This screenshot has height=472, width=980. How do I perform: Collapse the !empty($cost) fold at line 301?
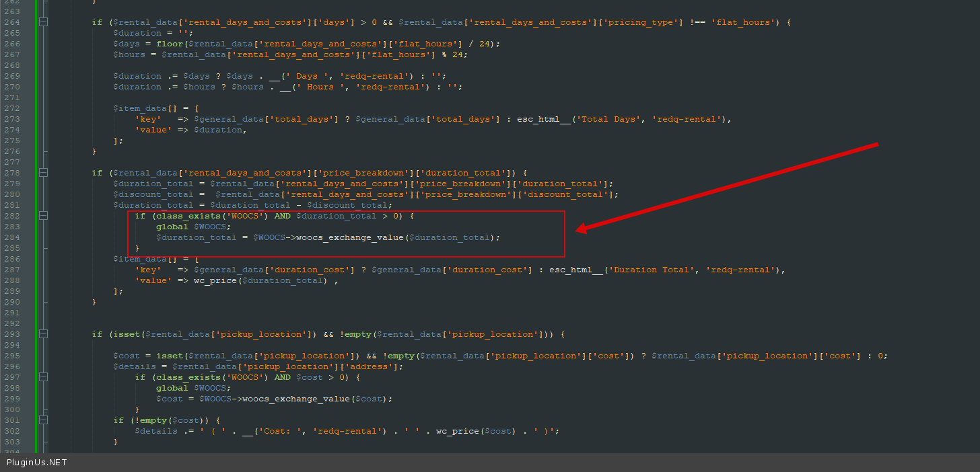pyautogui.click(x=44, y=420)
